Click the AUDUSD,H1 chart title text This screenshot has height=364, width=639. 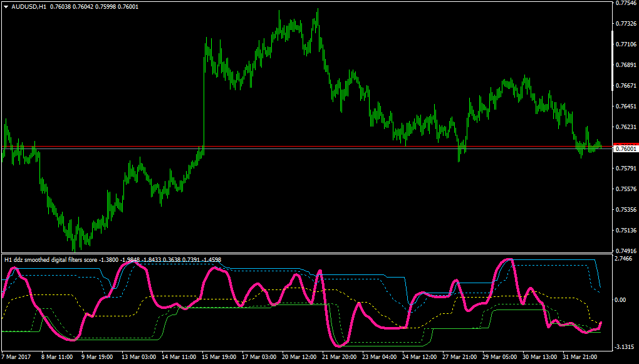click(29, 6)
